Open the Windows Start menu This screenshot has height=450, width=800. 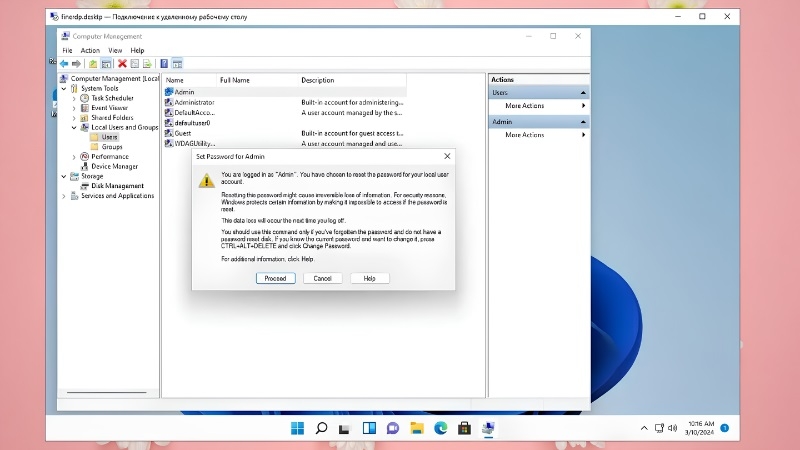tap(297, 428)
